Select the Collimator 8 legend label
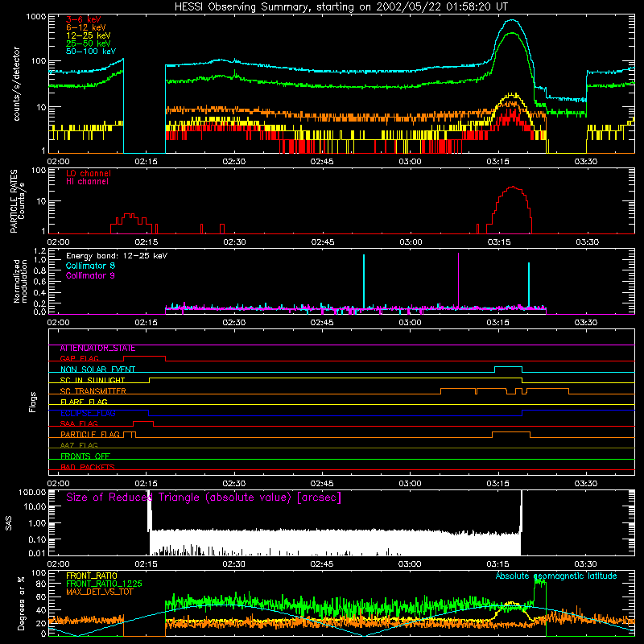 [90, 266]
